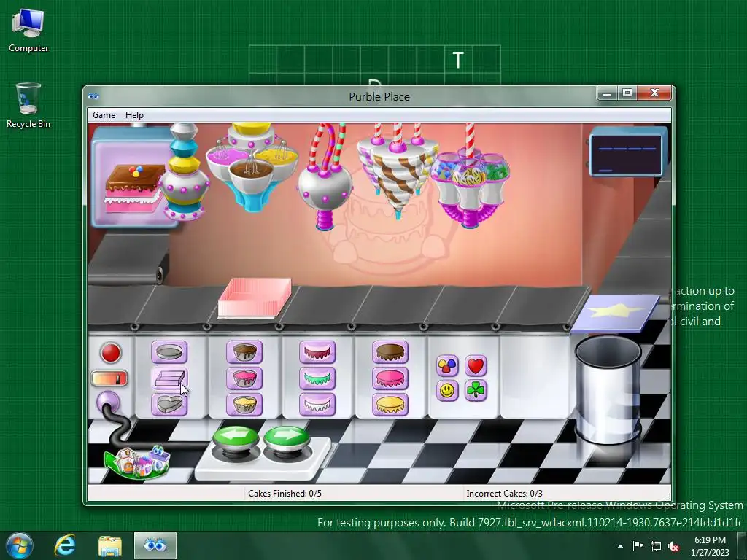This screenshot has width=747, height=560.
Task: Add the red heart decoration
Action: pyautogui.click(x=476, y=366)
